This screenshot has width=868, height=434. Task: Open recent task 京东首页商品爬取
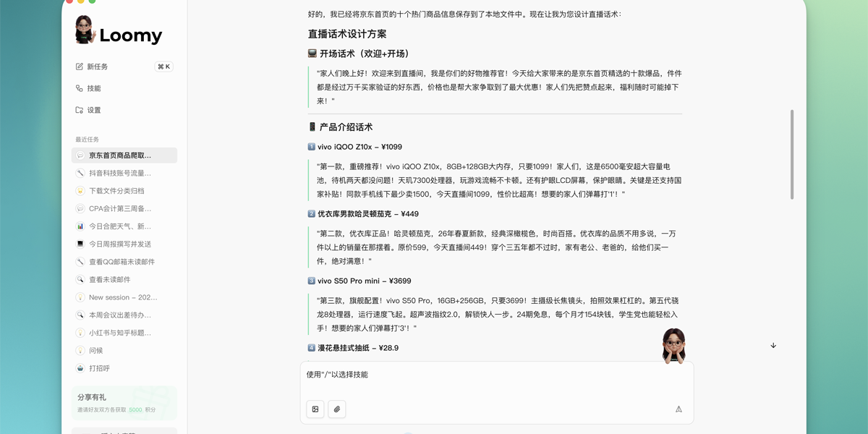coord(124,156)
